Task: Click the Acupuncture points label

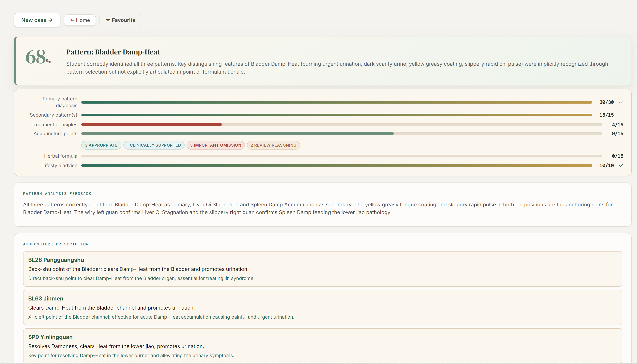Action: (x=55, y=134)
